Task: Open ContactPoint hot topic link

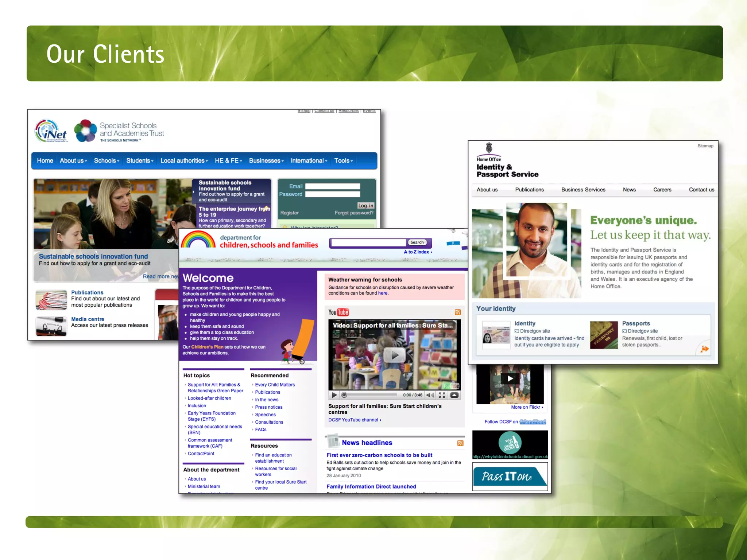Action: pyautogui.click(x=201, y=454)
